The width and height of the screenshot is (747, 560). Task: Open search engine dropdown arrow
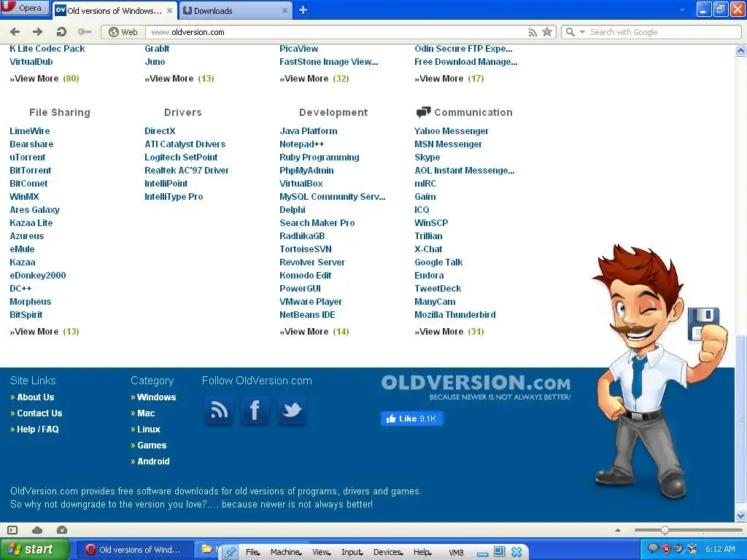click(x=582, y=32)
